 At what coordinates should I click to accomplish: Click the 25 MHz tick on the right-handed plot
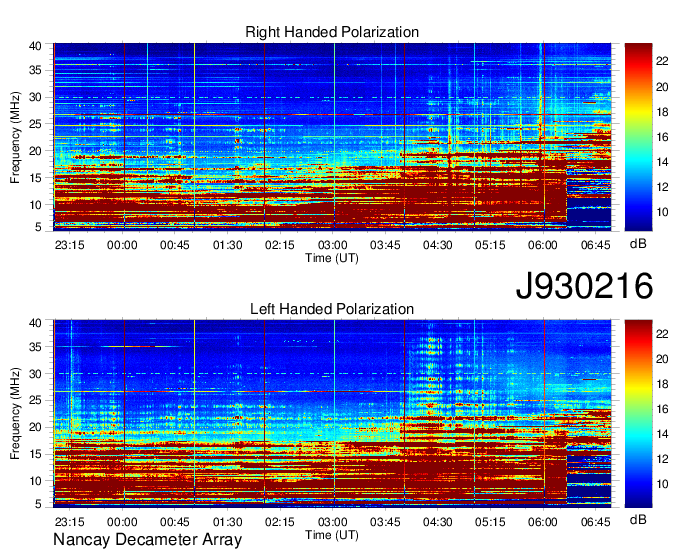coord(35,124)
